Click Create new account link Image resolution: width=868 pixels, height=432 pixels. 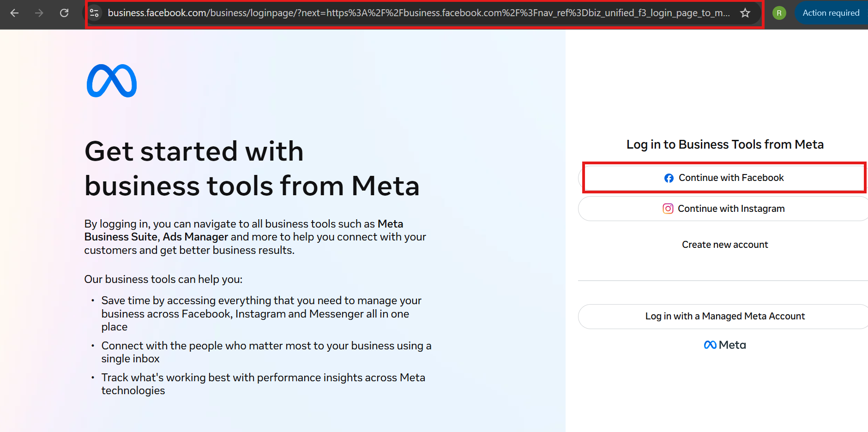725,245
